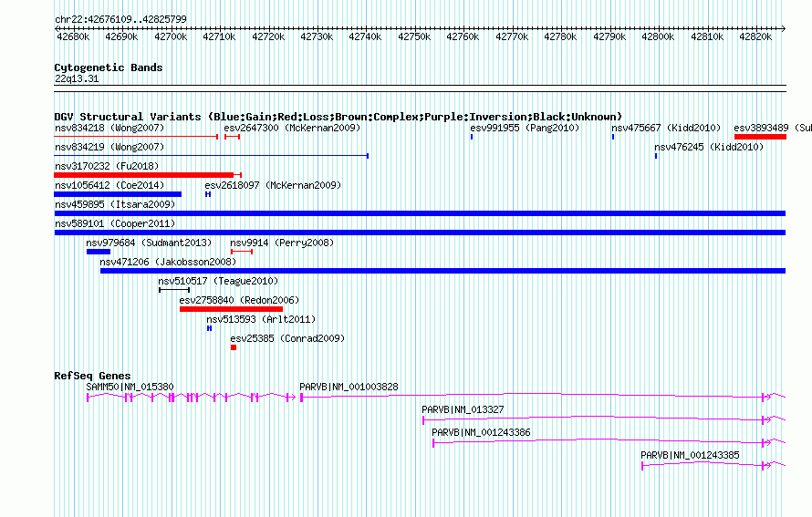The width and height of the screenshot is (812, 517).
Task: Click the esv2618097 small blue glyph
Action: tap(208, 194)
